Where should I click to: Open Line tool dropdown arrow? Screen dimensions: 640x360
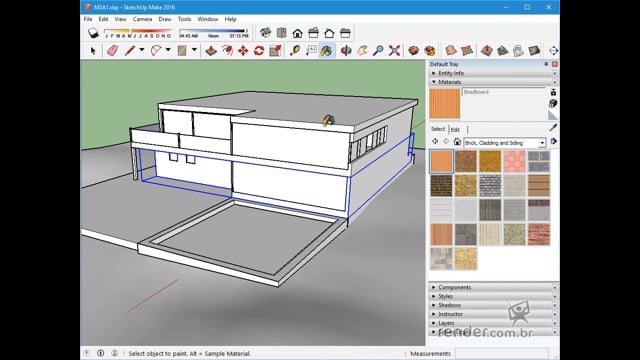[142, 50]
